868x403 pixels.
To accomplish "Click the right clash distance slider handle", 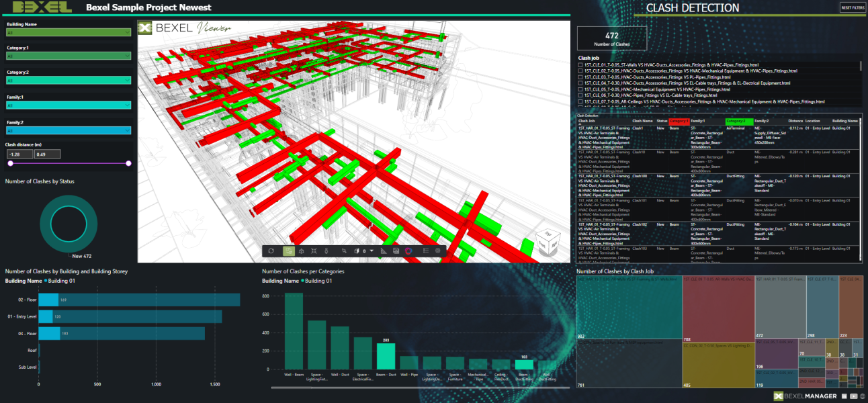I will coord(128,163).
